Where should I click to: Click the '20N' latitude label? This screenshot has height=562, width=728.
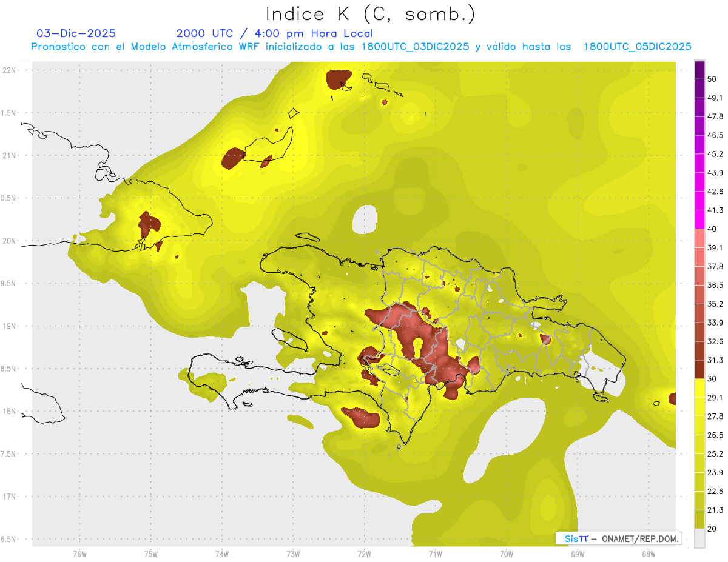tap(9, 241)
